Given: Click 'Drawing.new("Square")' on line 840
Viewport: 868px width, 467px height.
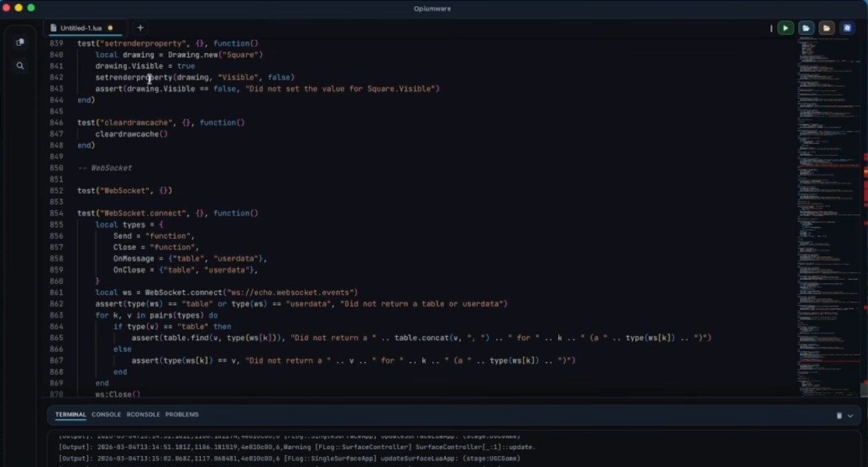Looking at the screenshot, I should pyautogui.click(x=216, y=54).
